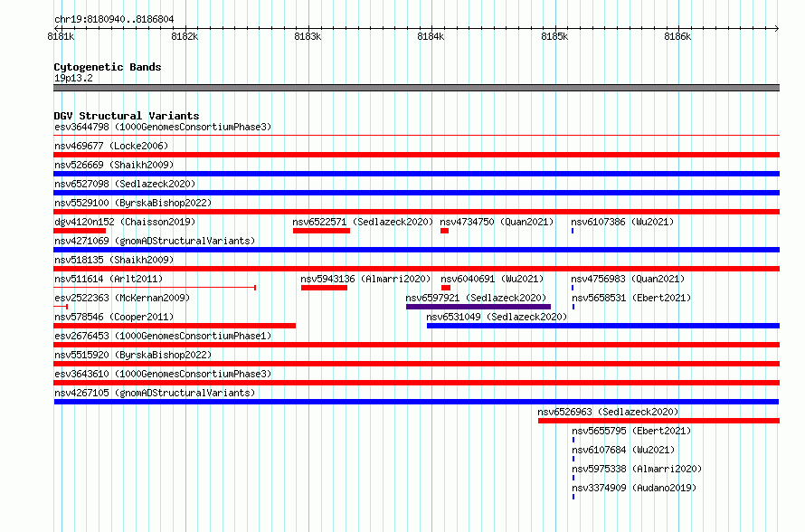Open the nsv6040691 (Wu2021) variant label

pyautogui.click(x=492, y=279)
